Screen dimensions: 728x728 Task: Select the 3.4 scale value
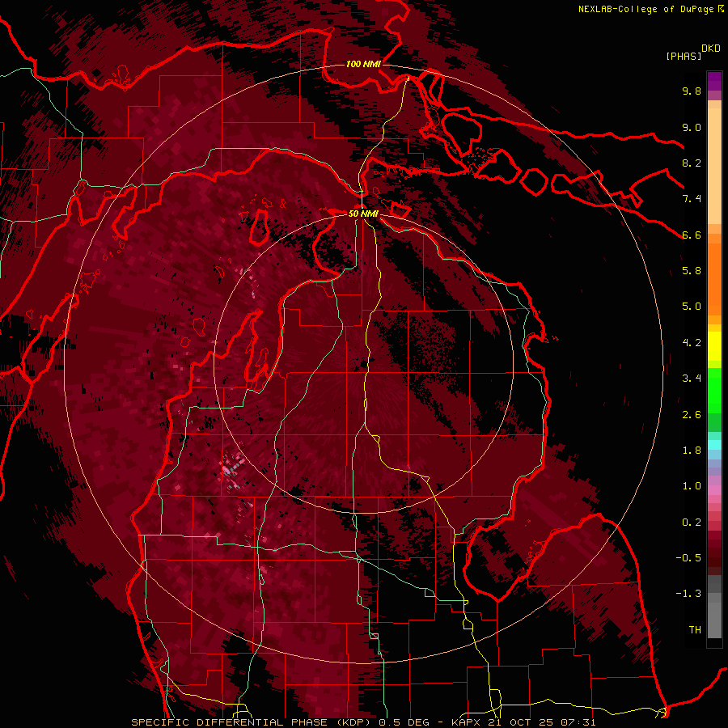point(692,379)
